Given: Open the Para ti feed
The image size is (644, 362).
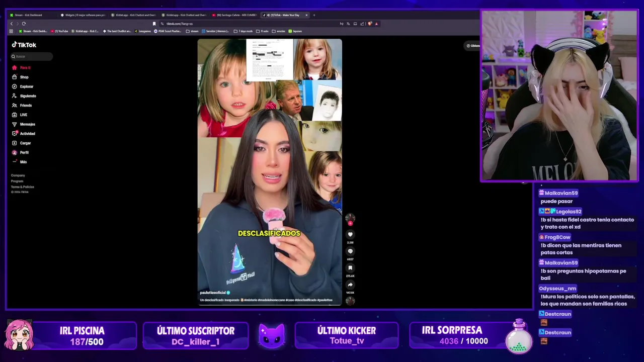Looking at the screenshot, I should 22,67.
